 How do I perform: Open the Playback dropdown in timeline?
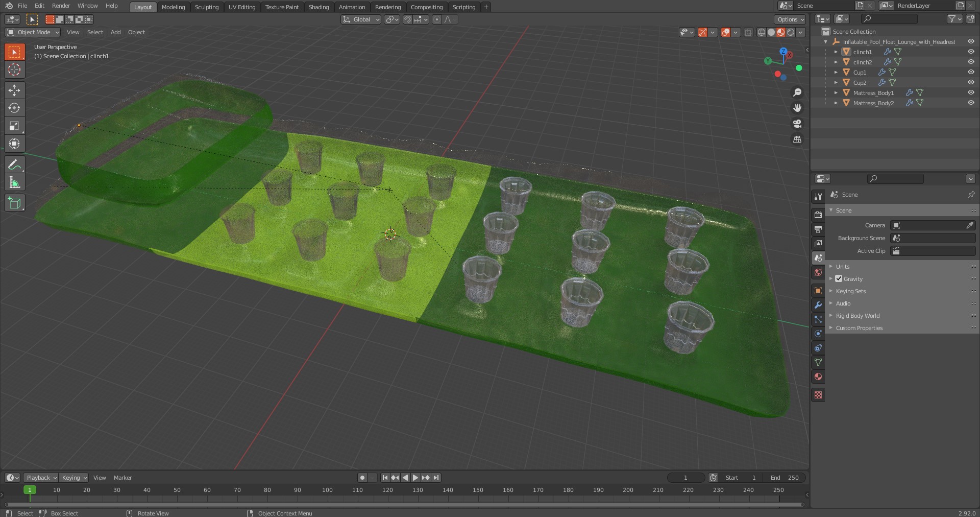[x=41, y=478]
